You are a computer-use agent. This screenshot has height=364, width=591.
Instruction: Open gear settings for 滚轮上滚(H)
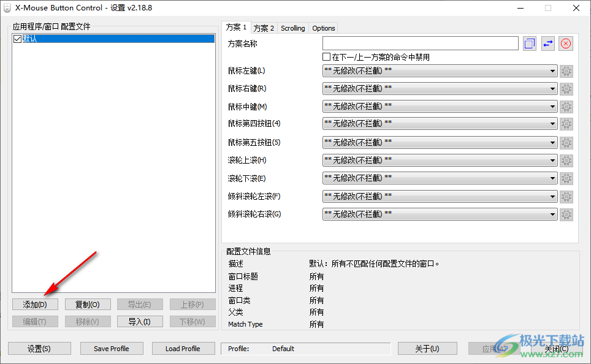[x=566, y=161]
